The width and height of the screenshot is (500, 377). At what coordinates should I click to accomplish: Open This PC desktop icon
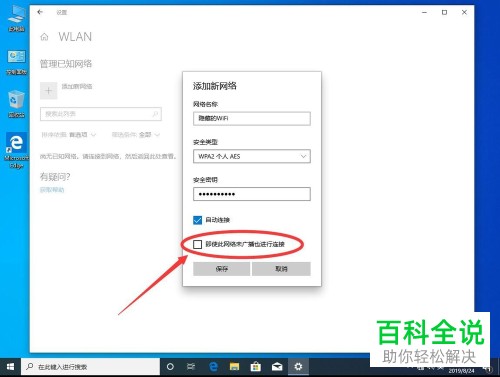[16, 19]
